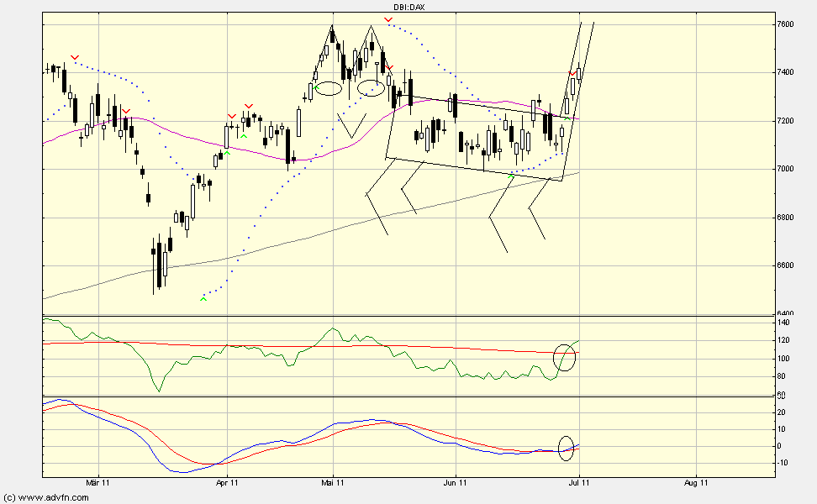817x504 pixels.
Task: Click the green lowest SAR marker near March bottom
Action: click(202, 298)
